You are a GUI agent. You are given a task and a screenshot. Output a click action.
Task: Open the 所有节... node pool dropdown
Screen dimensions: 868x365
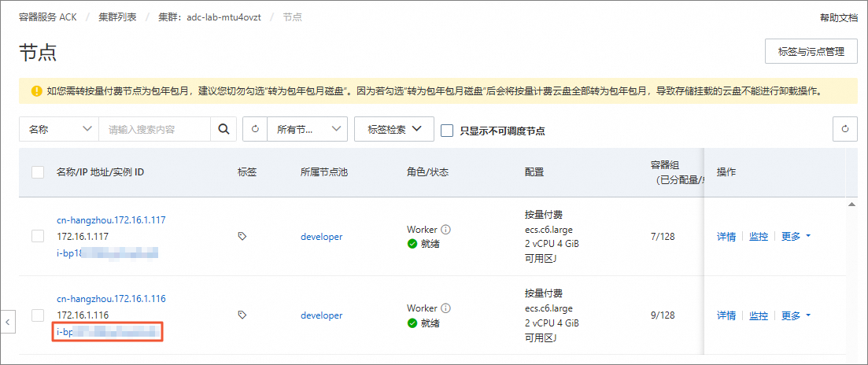point(307,130)
